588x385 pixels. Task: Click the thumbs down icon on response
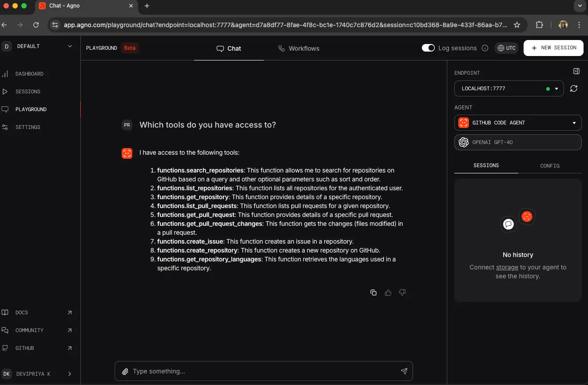pyautogui.click(x=402, y=293)
